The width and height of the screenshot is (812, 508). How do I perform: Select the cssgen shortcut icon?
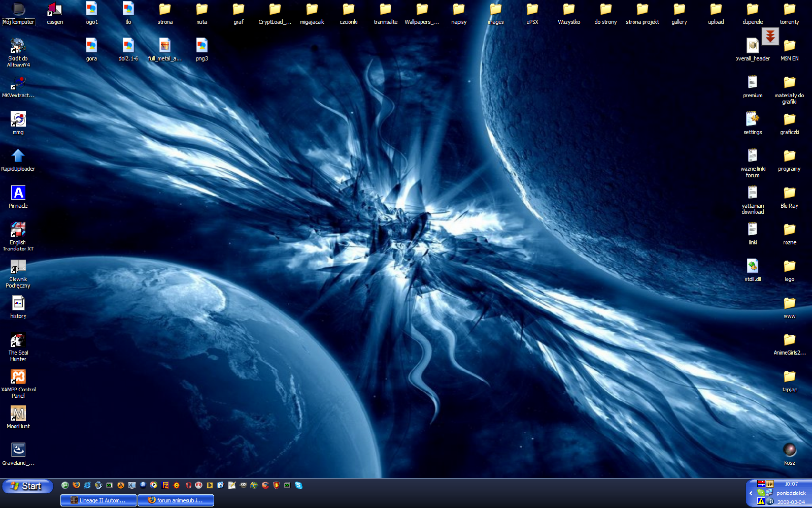(x=55, y=13)
